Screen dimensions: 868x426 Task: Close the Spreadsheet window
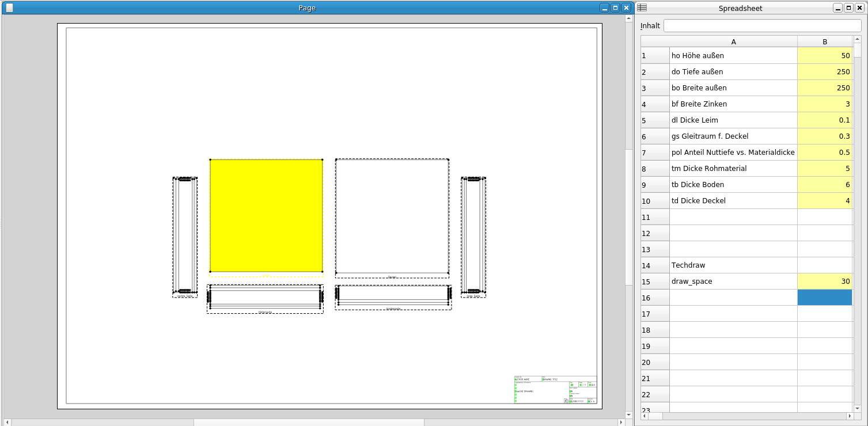coord(859,7)
